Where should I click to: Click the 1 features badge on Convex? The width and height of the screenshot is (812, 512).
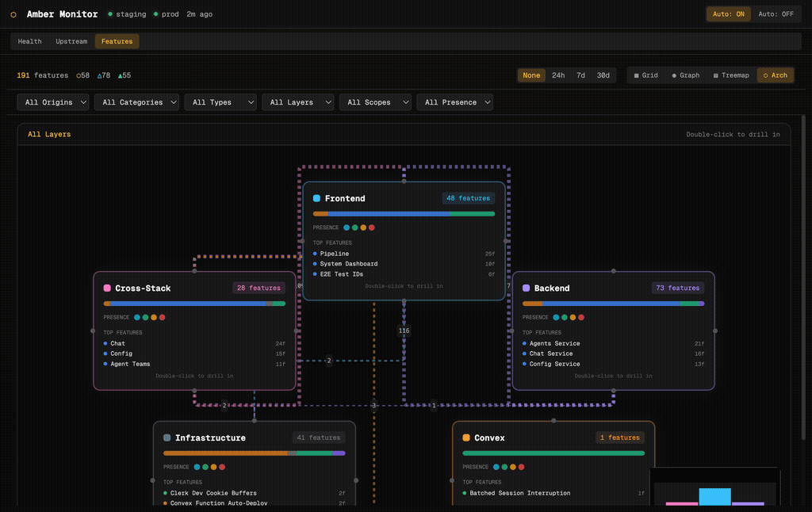620,437
